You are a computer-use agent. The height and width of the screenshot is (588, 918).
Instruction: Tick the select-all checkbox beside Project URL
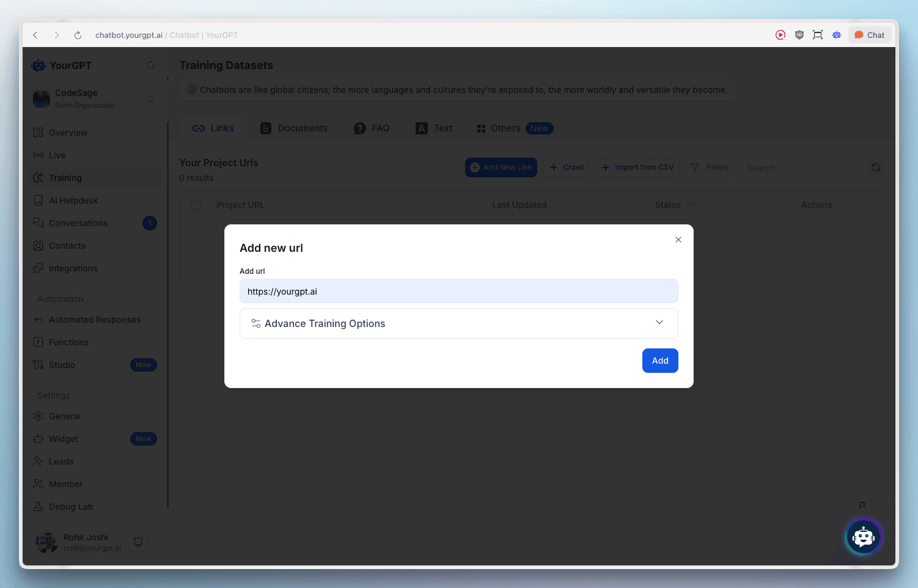coord(196,205)
